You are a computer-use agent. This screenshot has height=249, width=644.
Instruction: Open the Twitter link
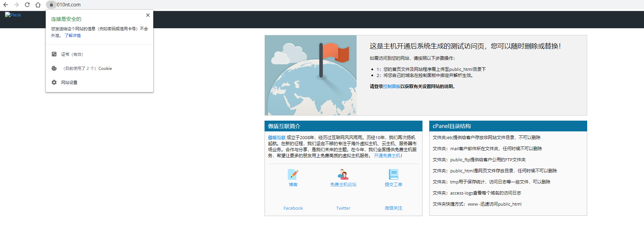[343, 208]
